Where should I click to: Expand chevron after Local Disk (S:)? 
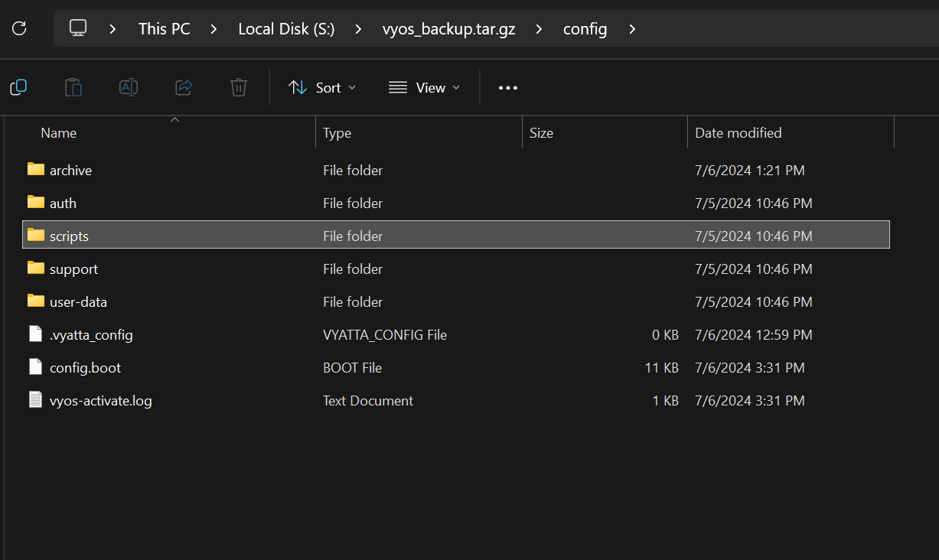358,29
